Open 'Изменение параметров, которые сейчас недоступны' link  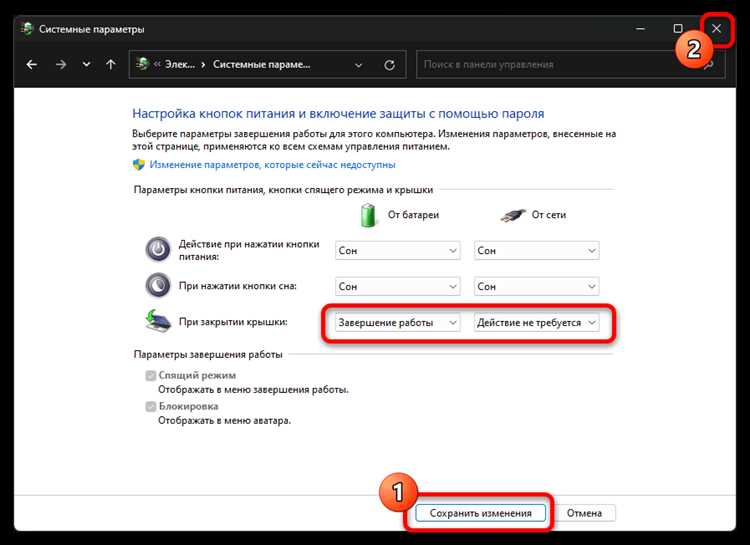(272, 165)
